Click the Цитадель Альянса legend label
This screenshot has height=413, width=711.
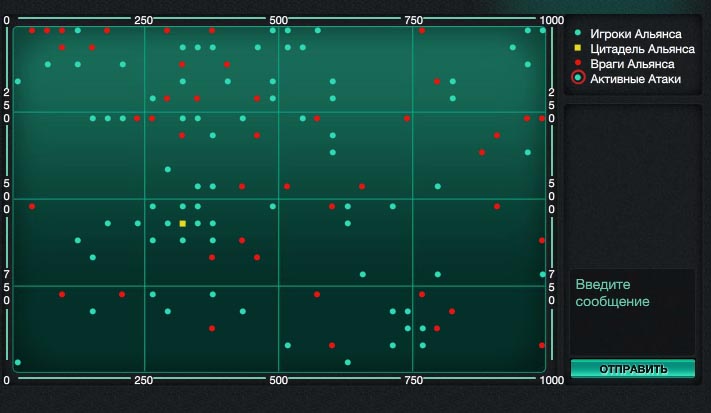pyautogui.click(x=643, y=49)
